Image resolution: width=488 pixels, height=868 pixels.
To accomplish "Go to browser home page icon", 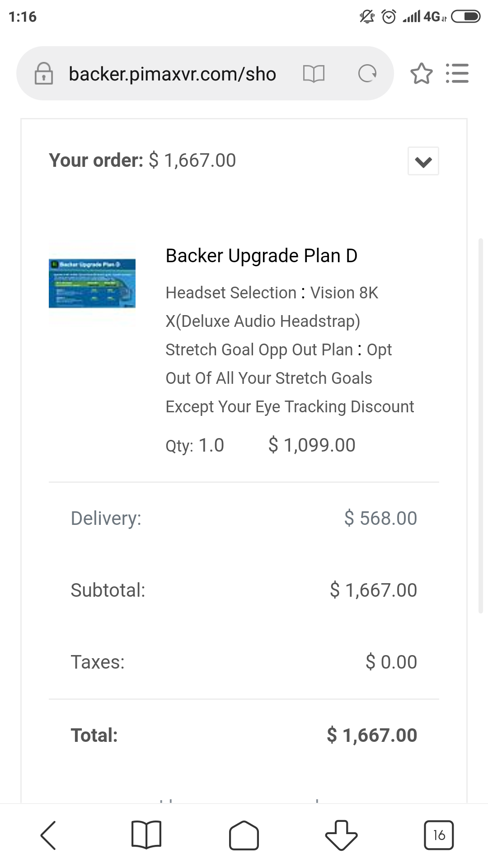I will click(x=244, y=835).
